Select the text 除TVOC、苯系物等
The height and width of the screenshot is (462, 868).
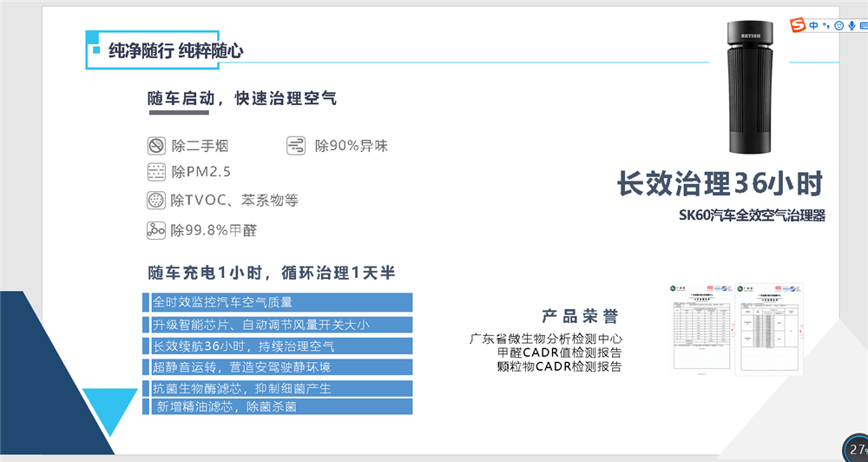tap(234, 200)
